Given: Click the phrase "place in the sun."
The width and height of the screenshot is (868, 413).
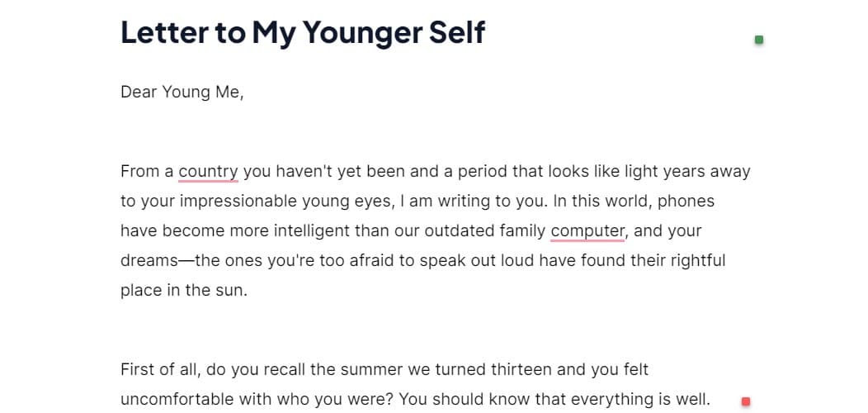Looking at the screenshot, I should [183, 291].
